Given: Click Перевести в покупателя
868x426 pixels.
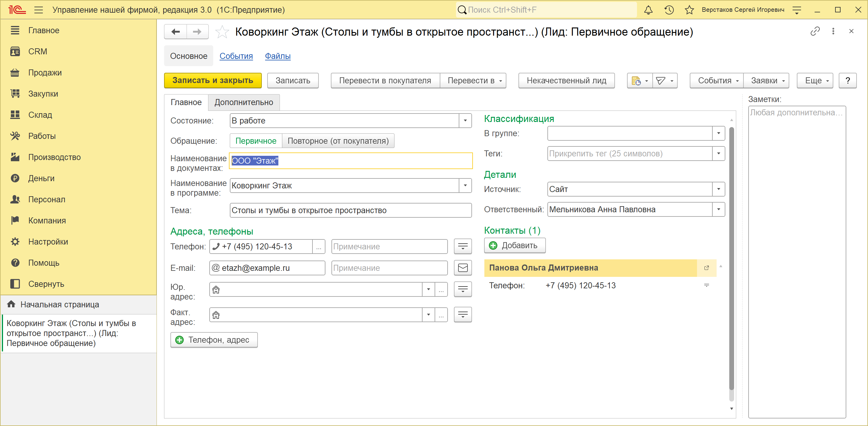Looking at the screenshot, I should point(385,81).
